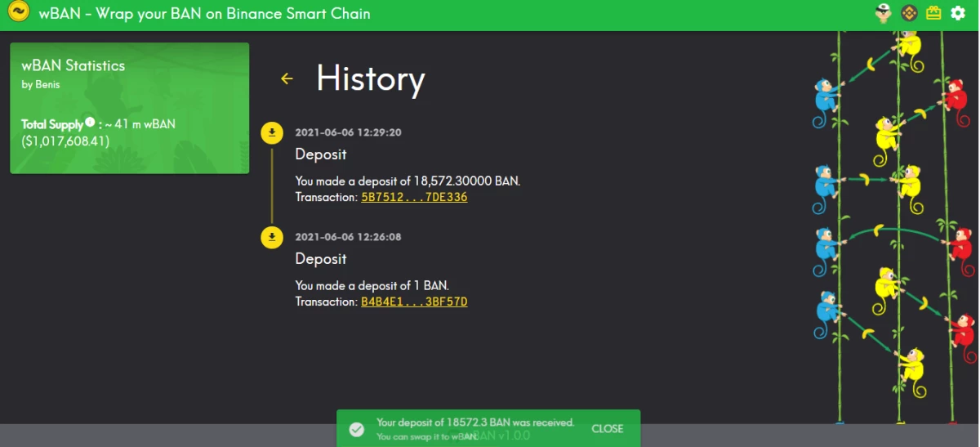Open transaction link 5B7512...7DE336
The width and height of the screenshot is (980, 447).
click(414, 197)
